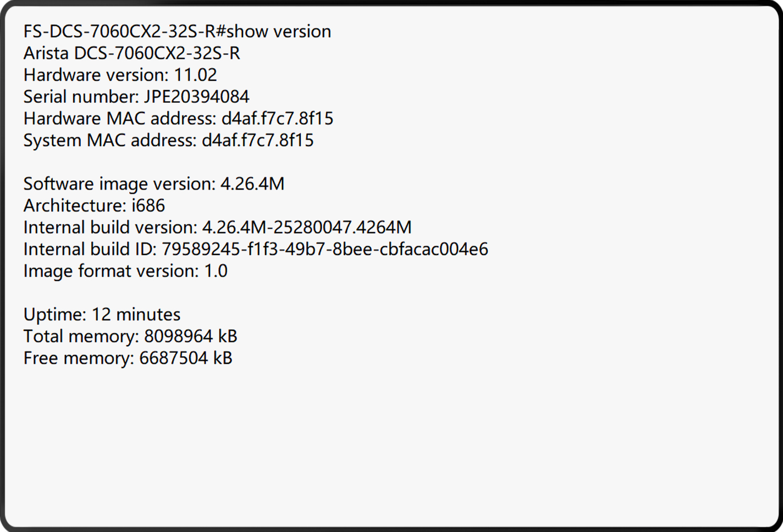This screenshot has height=532, width=783.
Task: Click the 'Serial number' label text
Action: pyautogui.click(x=80, y=97)
